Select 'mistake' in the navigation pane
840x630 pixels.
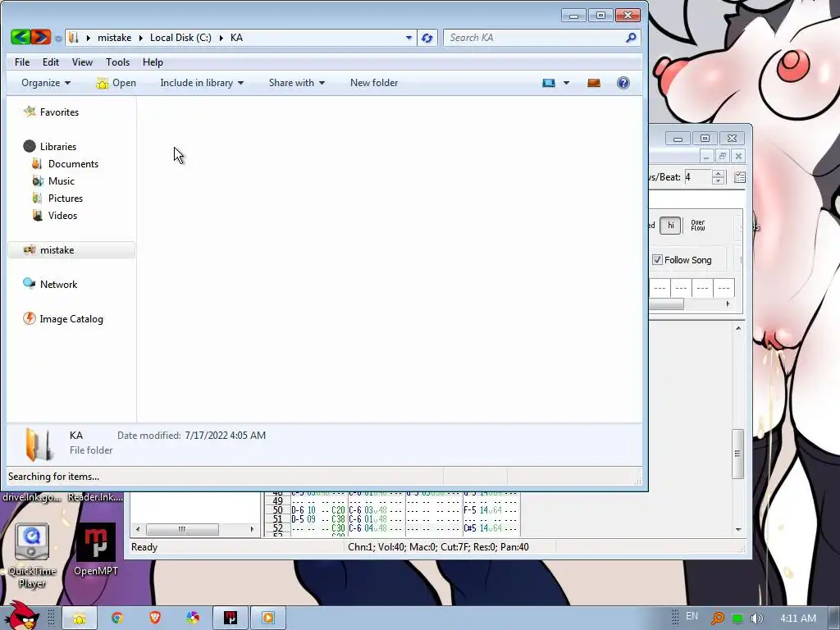71,250
